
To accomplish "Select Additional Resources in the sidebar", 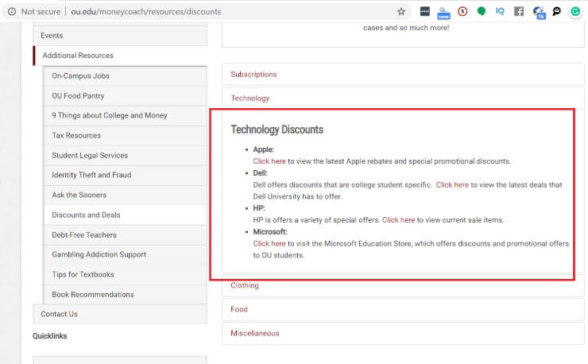I will point(120,56).
